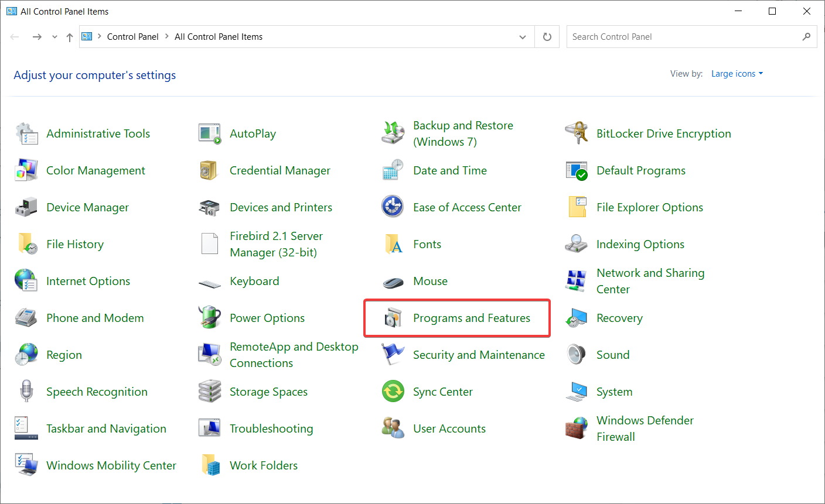Go up one level with up arrow
Viewport: 825px width, 504px height.
tap(70, 37)
